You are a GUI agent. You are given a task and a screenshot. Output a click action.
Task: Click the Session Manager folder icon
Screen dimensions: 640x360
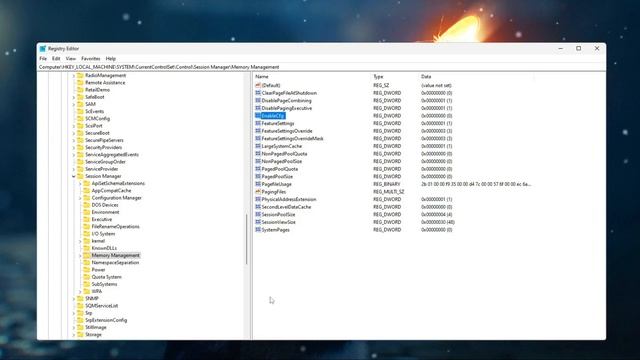[x=80, y=176]
